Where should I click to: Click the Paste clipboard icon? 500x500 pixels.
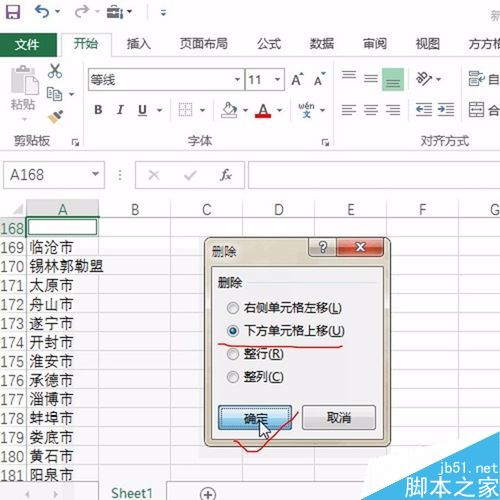(24, 80)
